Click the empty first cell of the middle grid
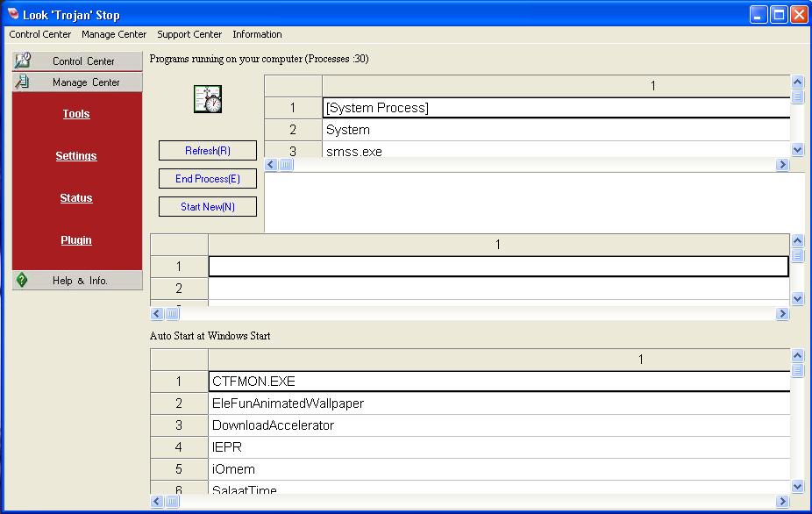This screenshot has height=514, width=812. [x=499, y=267]
